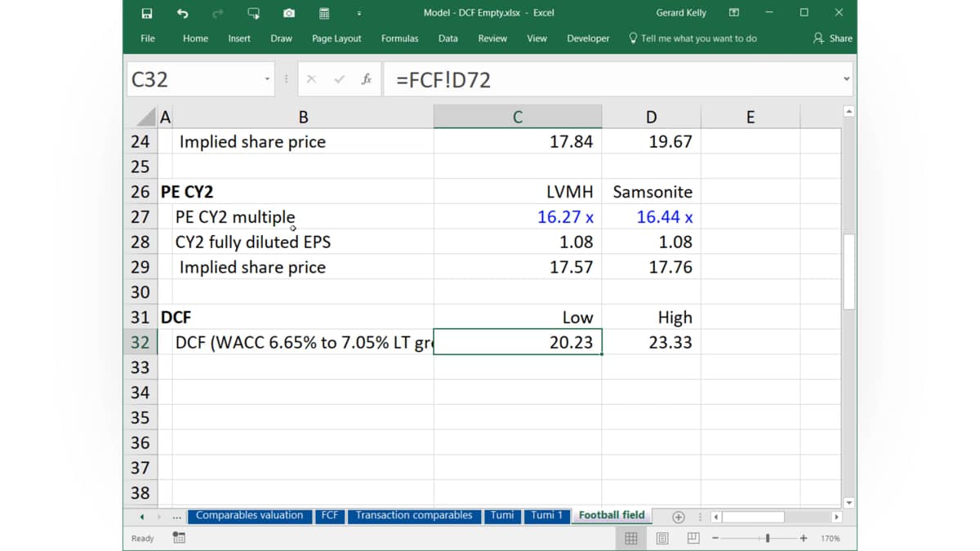Screen dimensions: 980x551
Task: Select row 32 header
Action: click(140, 343)
